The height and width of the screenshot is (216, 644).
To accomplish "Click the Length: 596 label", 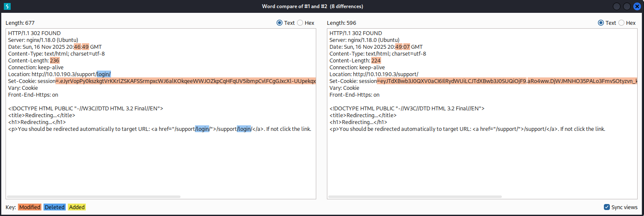I will pos(341,23).
